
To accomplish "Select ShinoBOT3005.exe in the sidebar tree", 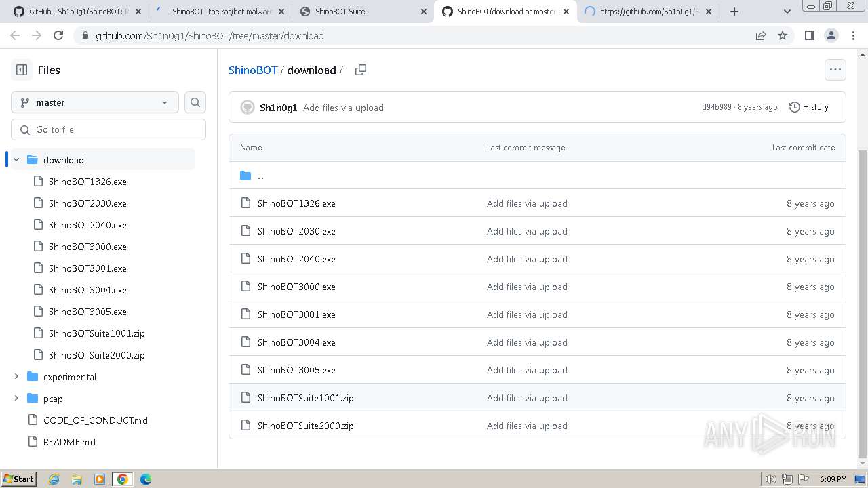I will click(x=87, y=312).
